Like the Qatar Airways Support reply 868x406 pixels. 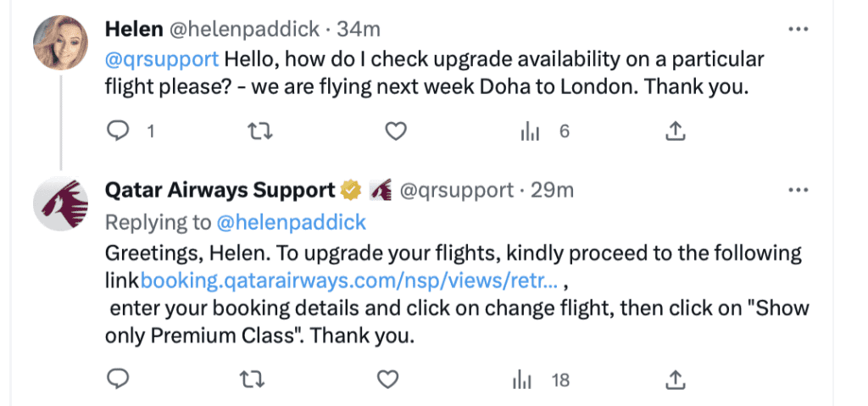coord(387,380)
